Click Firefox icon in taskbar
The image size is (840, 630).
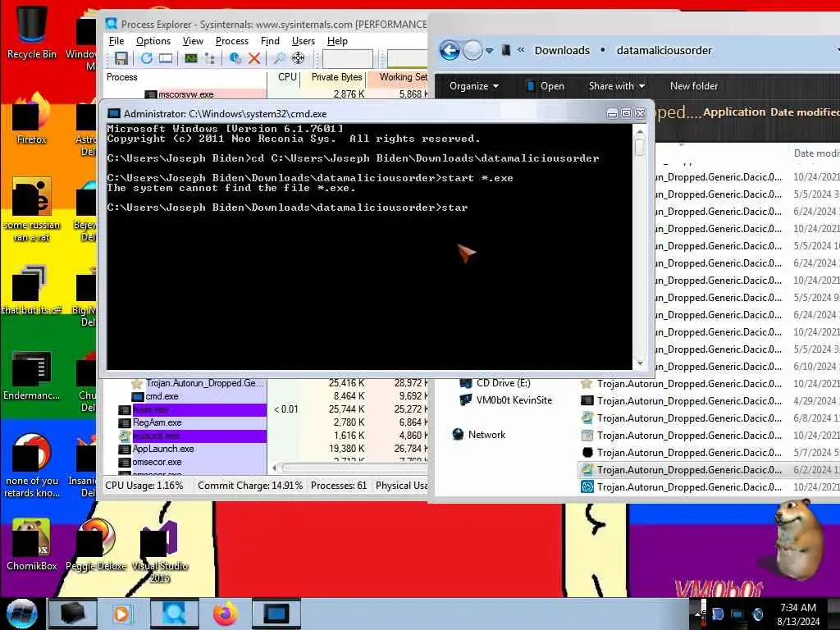click(225, 614)
